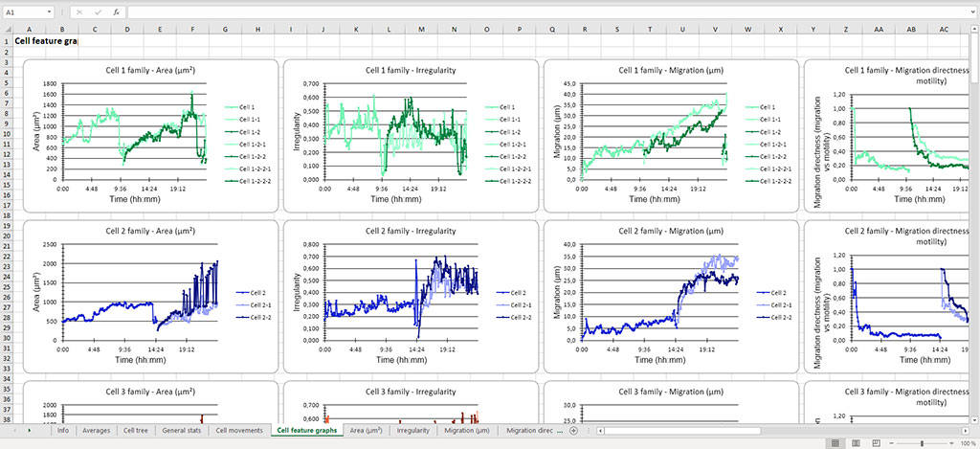Switch to the Cell tree tab
The image size is (980, 449).
[136, 430]
